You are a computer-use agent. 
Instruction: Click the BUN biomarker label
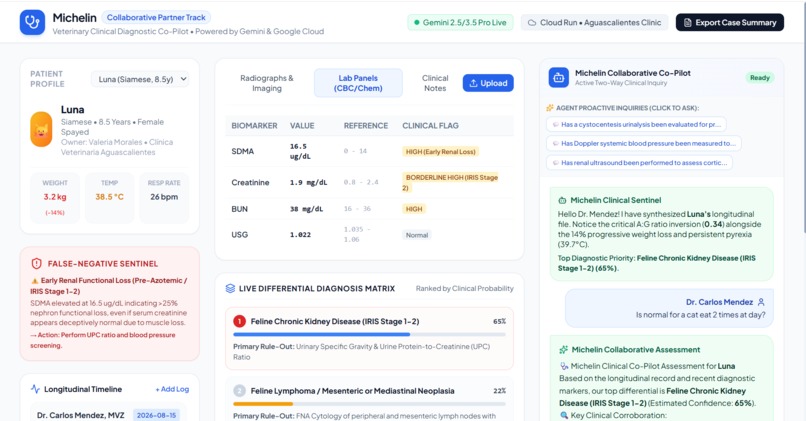tap(240, 209)
